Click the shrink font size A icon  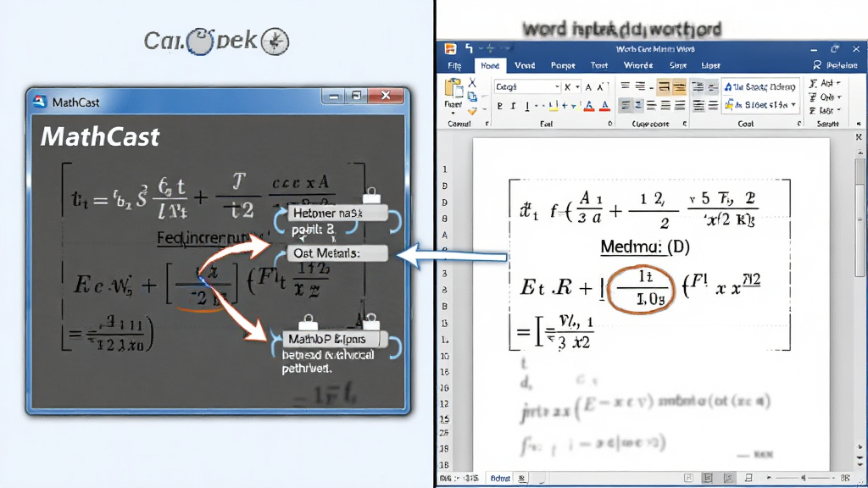tap(601, 87)
